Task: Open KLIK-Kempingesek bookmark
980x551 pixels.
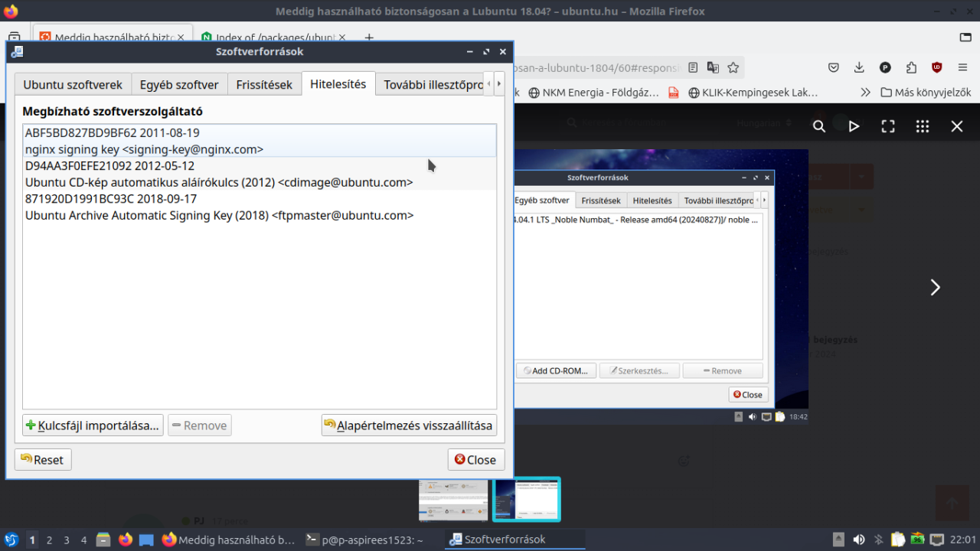Action: coord(754,93)
